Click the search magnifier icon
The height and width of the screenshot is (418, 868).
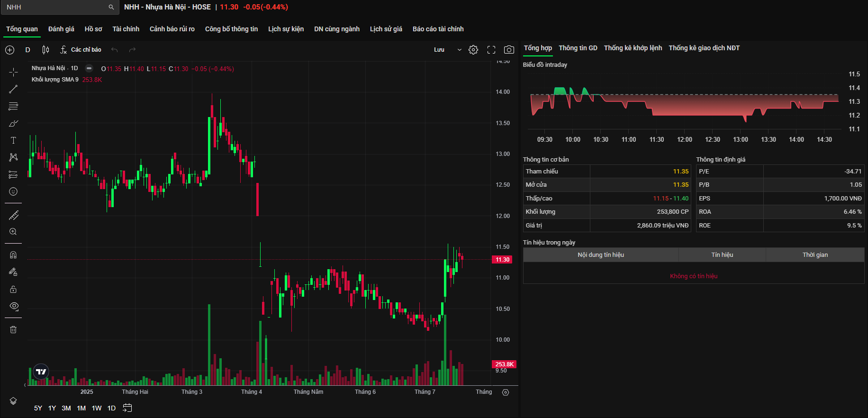(x=111, y=7)
